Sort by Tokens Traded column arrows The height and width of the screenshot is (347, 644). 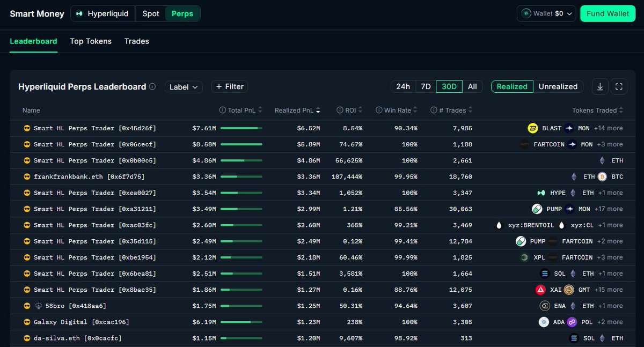[x=621, y=110]
